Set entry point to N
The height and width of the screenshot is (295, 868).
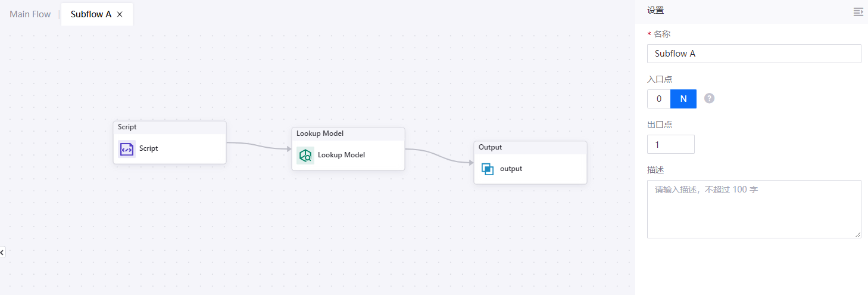coord(683,99)
